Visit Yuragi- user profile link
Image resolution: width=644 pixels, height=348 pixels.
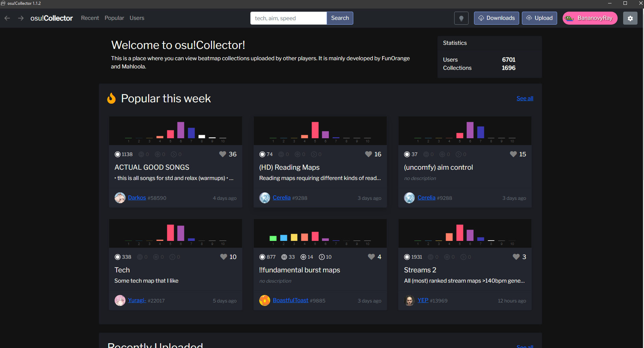[137, 300]
